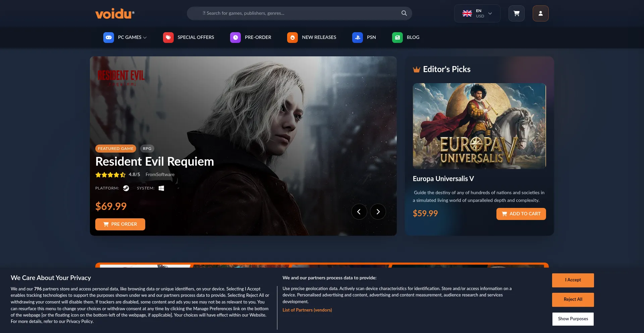Viewport: 644px width, 333px height.
Task: Show Purposes in the privacy banner
Action: (x=573, y=319)
